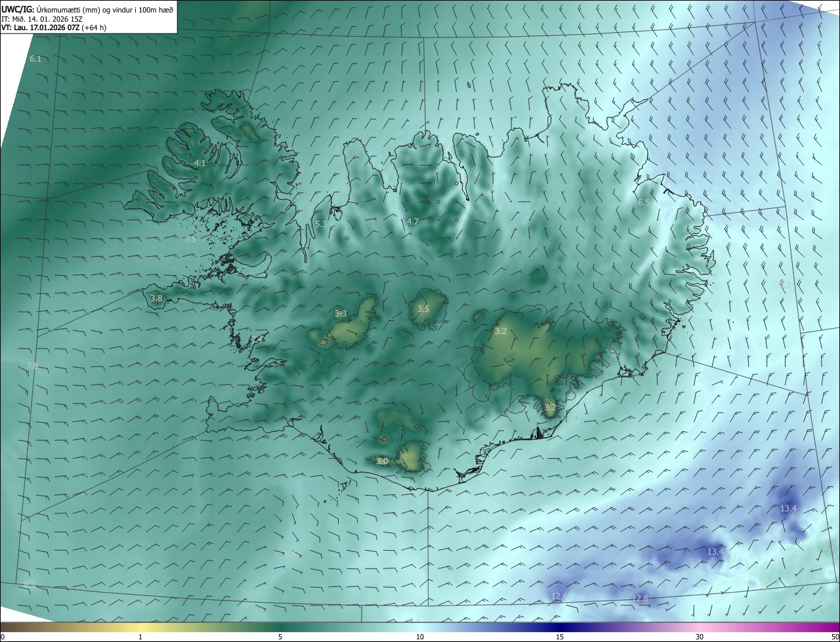840x642 pixels.
Task: Click the 3.0 value label
Action: pos(382,461)
